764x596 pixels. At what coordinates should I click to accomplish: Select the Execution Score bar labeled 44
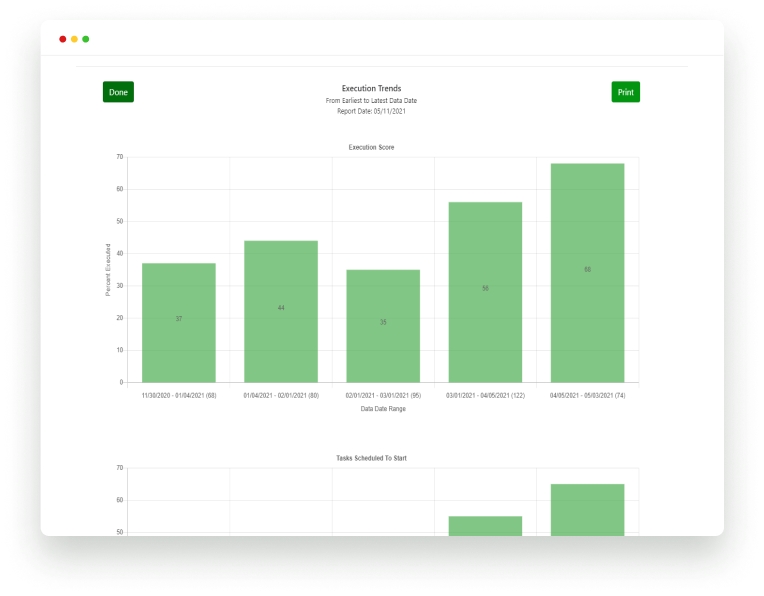(x=281, y=311)
